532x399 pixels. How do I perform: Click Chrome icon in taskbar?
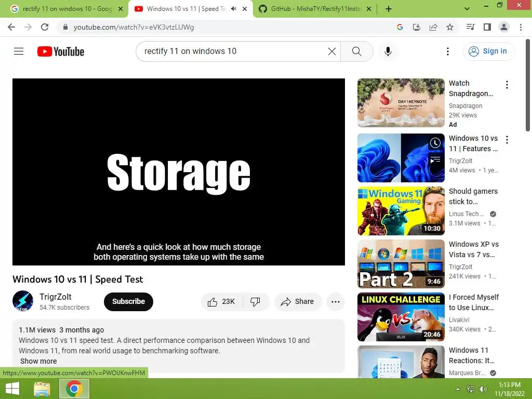74,389
